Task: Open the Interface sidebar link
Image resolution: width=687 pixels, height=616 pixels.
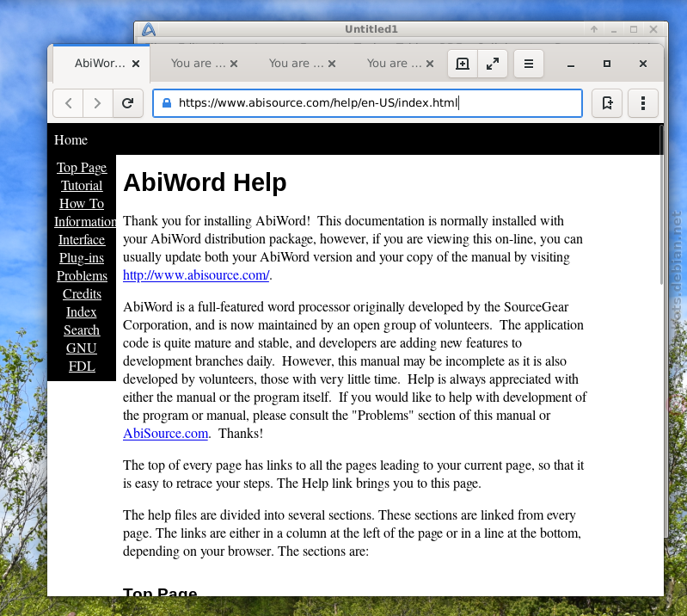Action: (x=82, y=239)
